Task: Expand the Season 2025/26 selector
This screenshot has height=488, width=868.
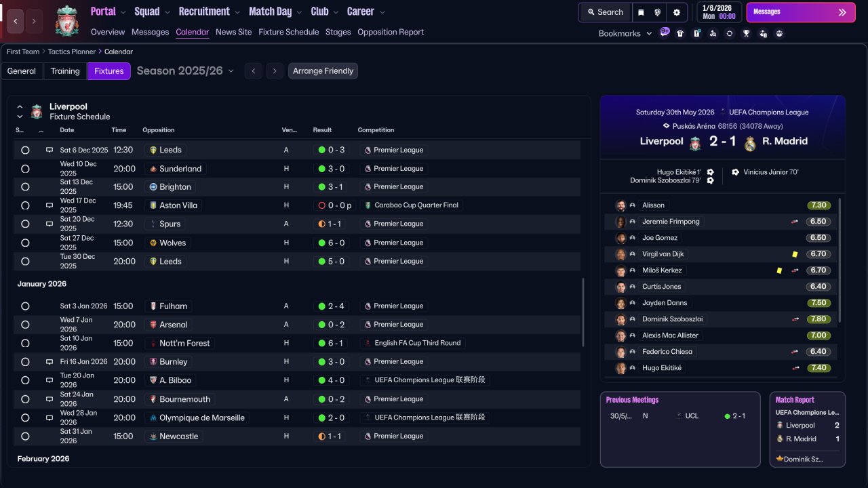Action: pyautogui.click(x=185, y=70)
